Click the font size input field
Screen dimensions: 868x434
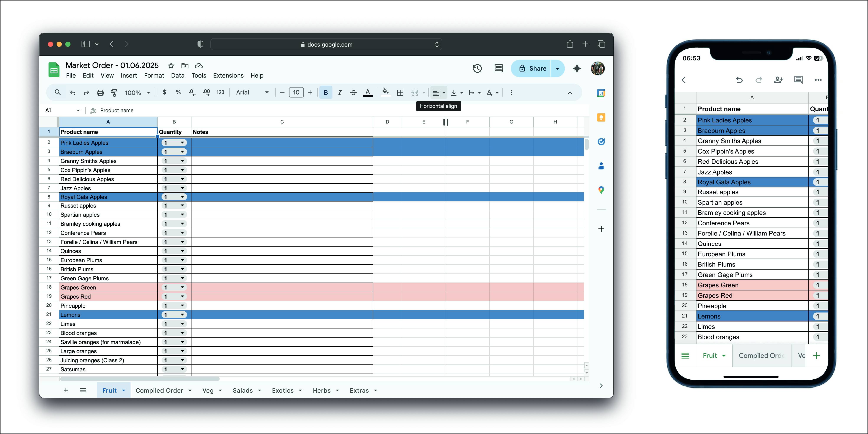(x=296, y=93)
